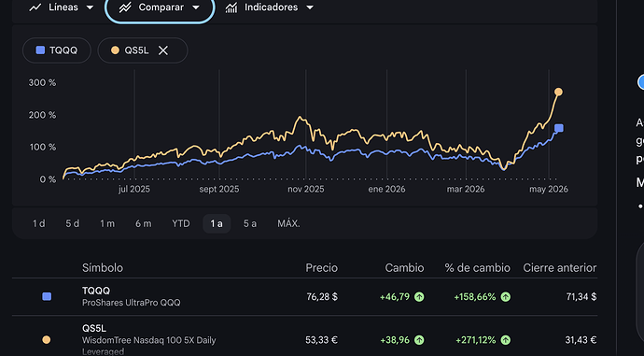Open the QS5L row symbol link
644x356 pixels.
[94, 328]
